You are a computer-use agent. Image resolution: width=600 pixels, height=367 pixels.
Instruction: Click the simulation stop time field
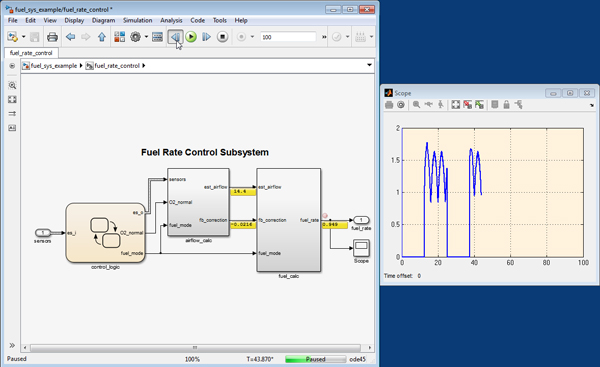(288, 37)
